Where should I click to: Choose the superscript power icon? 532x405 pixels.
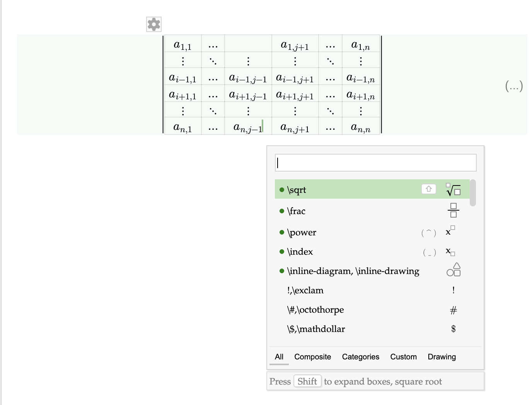[450, 231]
